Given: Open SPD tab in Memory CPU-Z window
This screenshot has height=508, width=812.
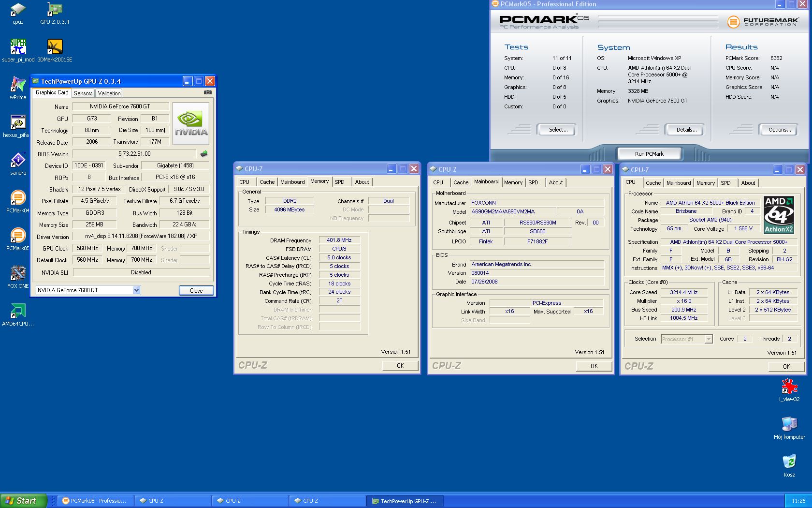Looking at the screenshot, I should [340, 182].
